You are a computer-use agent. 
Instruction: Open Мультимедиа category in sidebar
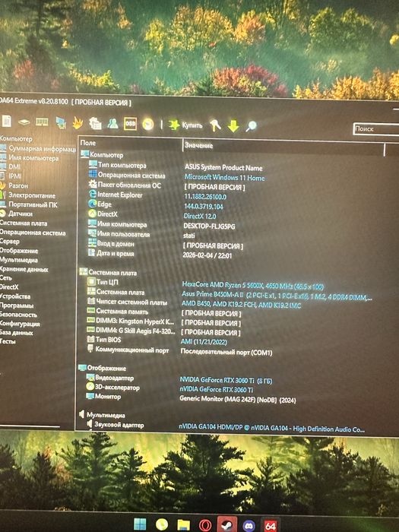pyautogui.click(x=19, y=260)
